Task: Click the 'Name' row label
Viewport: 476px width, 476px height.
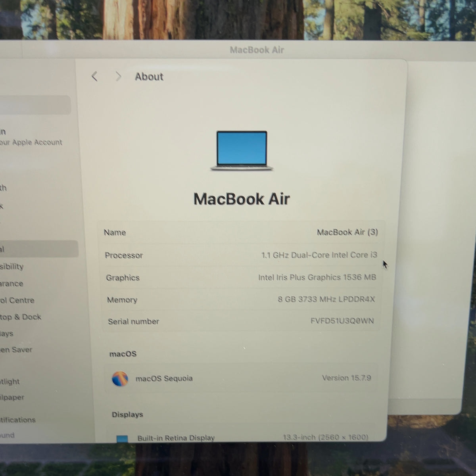Action: pyautogui.click(x=115, y=232)
